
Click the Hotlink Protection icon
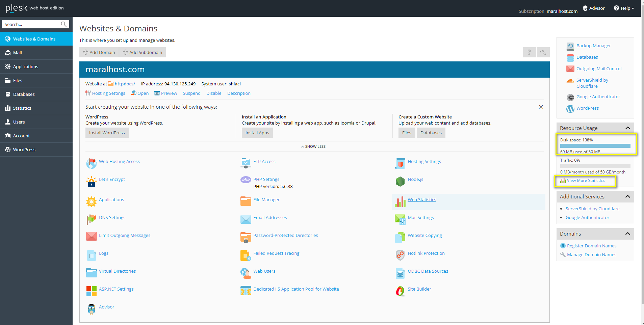(400, 255)
